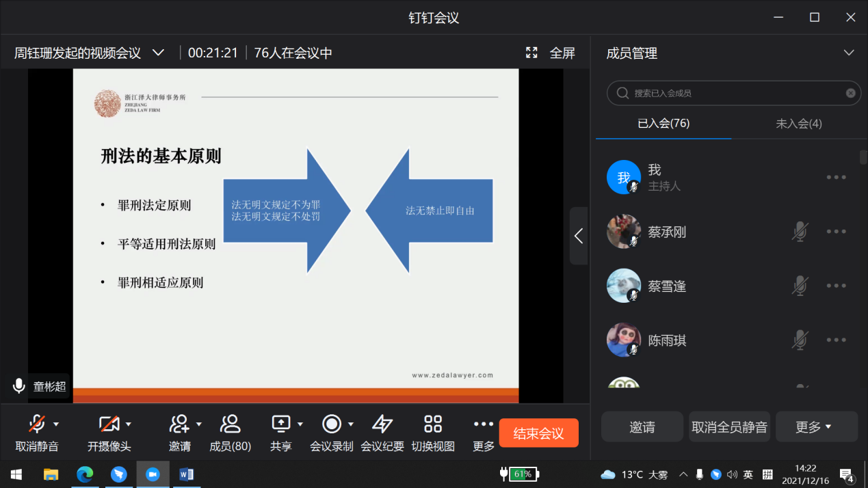This screenshot has width=868, height=488.
Task: Turn on camera with 开摄像头
Action: coord(109,424)
